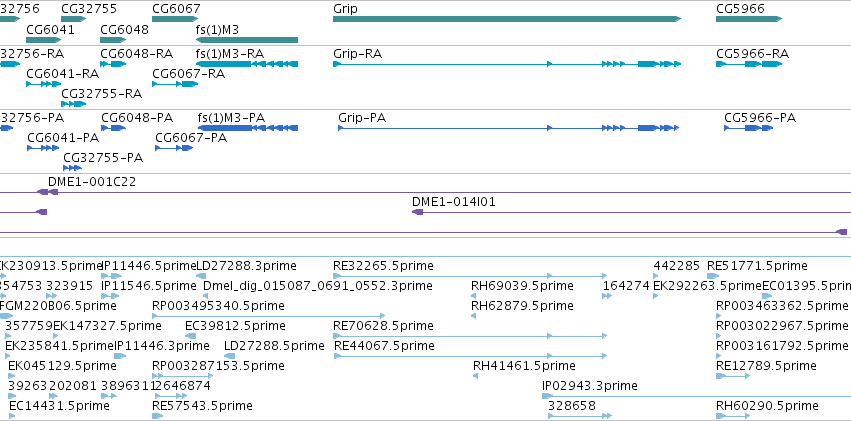Select the CG5966 gene arrow
Viewport: 851px width, 421px height.
tap(749, 19)
